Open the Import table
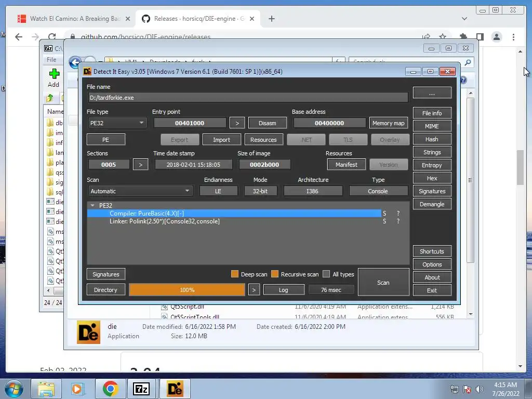This screenshot has height=399, width=532. (x=221, y=140)
